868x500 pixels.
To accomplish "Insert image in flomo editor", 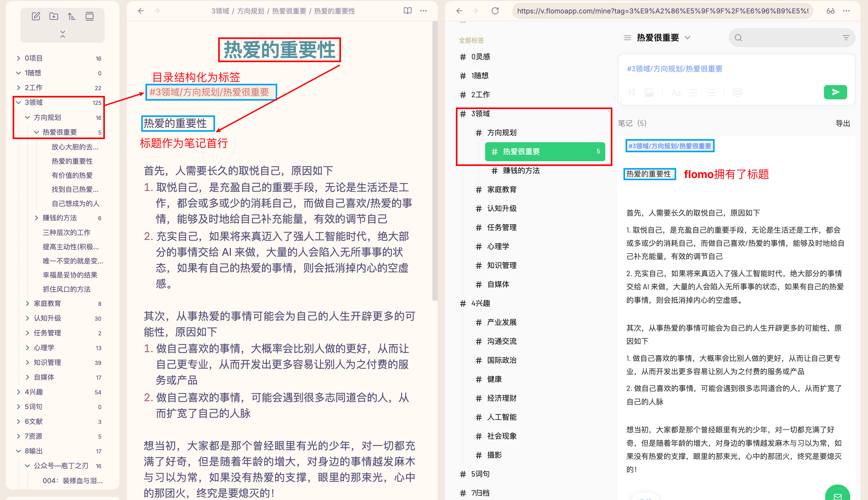I will pyautogui.click(x=649, y=92).
